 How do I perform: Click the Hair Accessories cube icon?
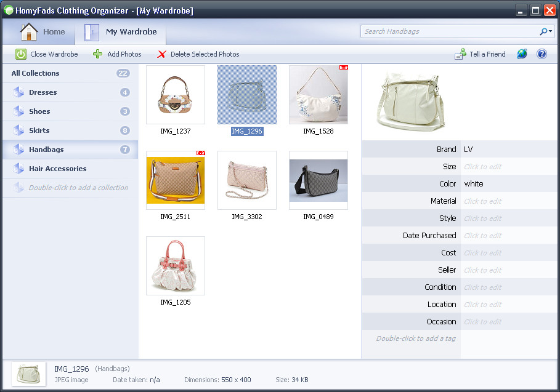(x=18, y=169)
